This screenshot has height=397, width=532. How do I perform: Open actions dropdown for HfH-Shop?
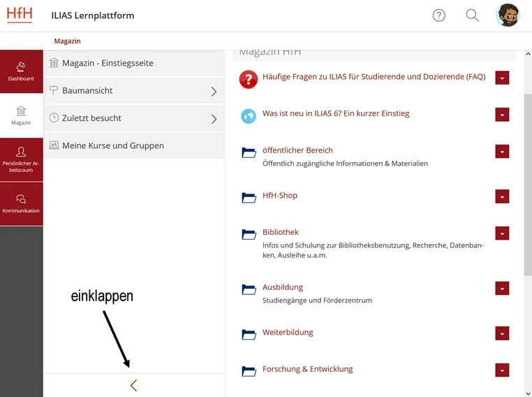pyautogui.click(x=502, y=197)
